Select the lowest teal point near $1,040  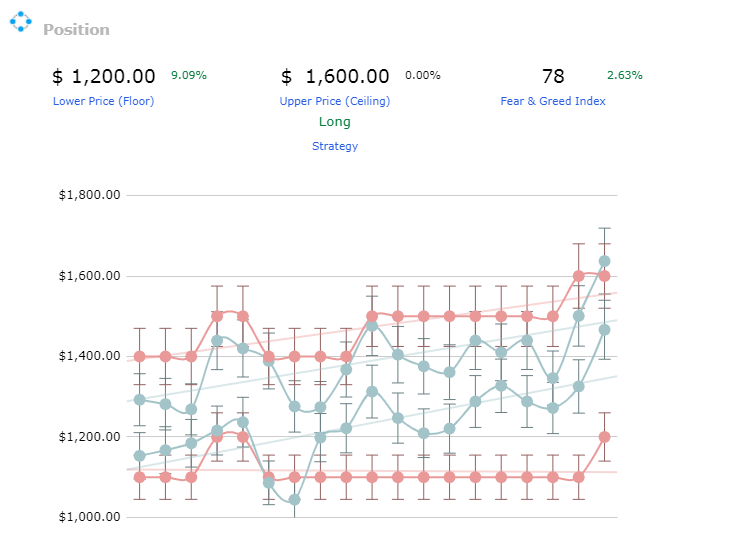click(x=294, y=500)
